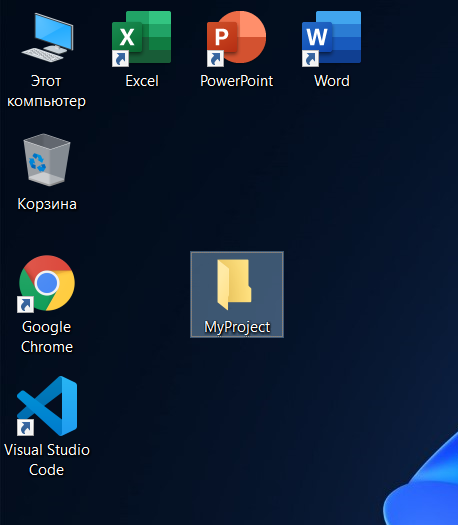Click the 'Google Chrome' label text
The image size is (458, 525).
[x=47, y=337]
